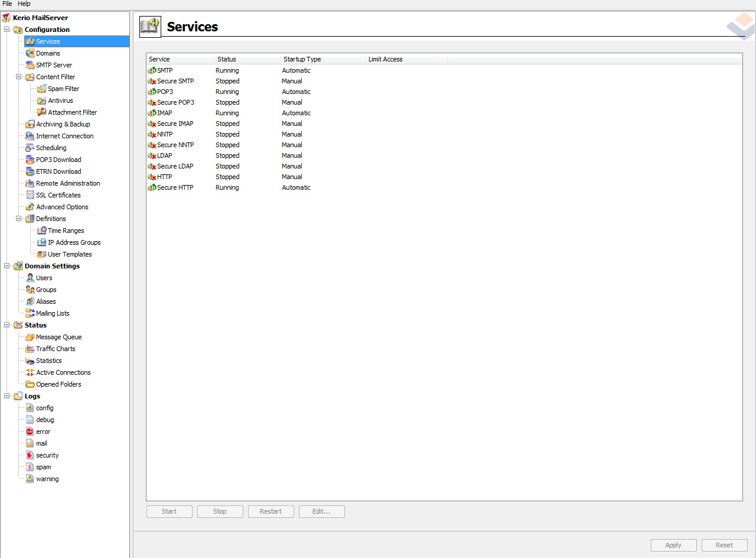Click the Message Queue icon
Screen dimensions: 756x558
tap(30, 337)
